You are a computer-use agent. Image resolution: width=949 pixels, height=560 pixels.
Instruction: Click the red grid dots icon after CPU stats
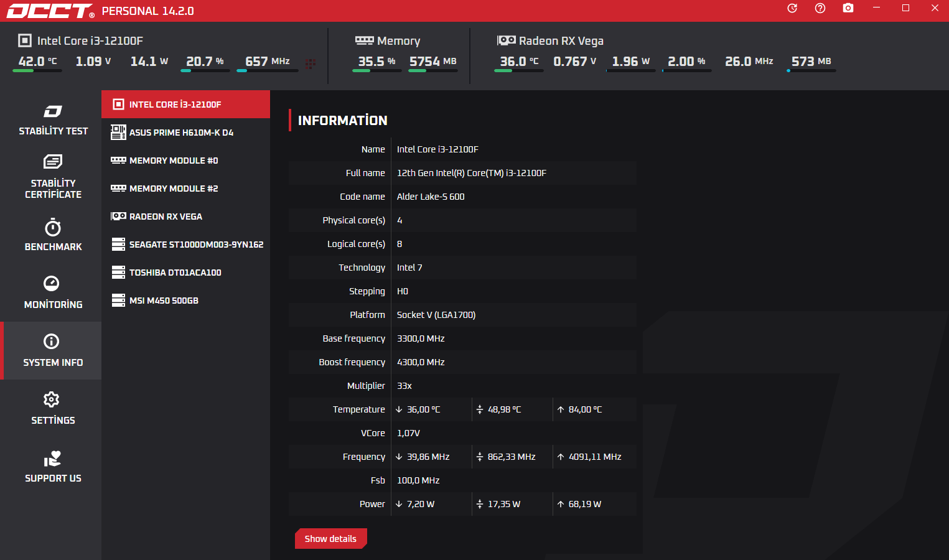click(311, 63)
